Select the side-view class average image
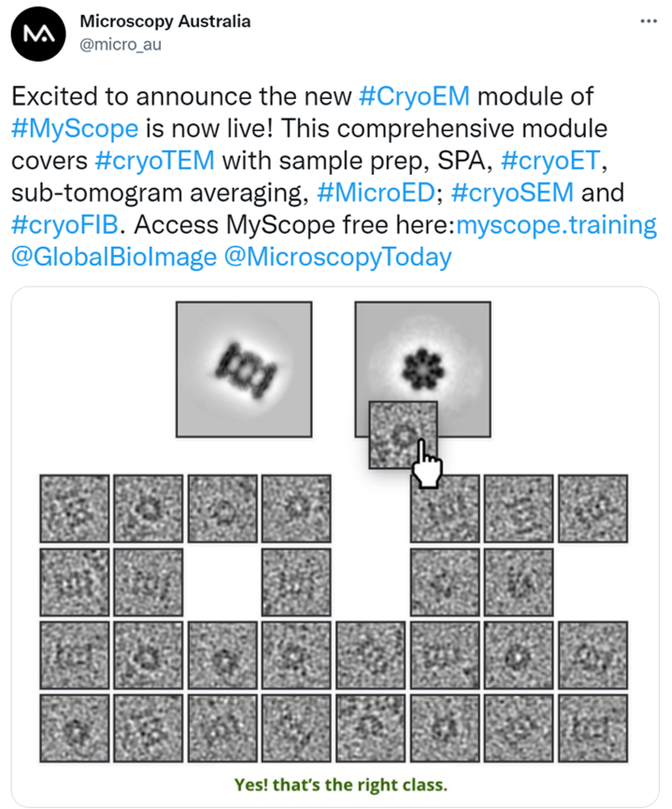Image resolution: width=672 pixels, height=809 pixels. coord(245,368)
